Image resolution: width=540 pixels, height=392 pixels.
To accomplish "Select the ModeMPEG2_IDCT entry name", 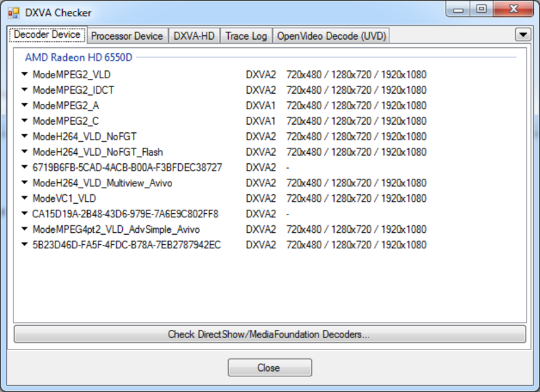I will point(74,90).
